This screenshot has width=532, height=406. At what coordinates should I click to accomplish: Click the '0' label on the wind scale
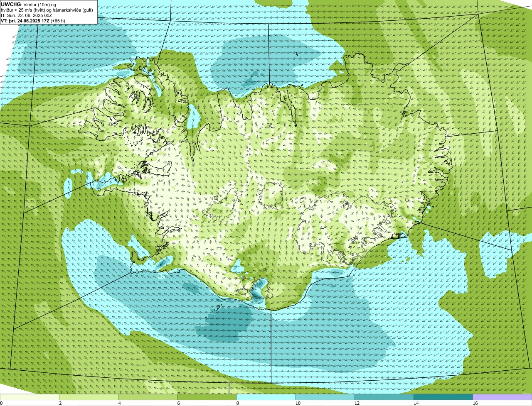click(1, 403)
